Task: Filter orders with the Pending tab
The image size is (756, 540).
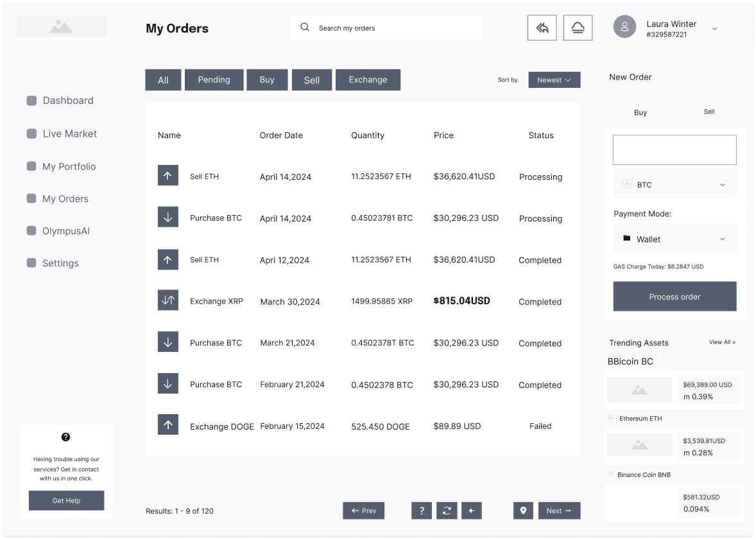Action: [214, 80]
